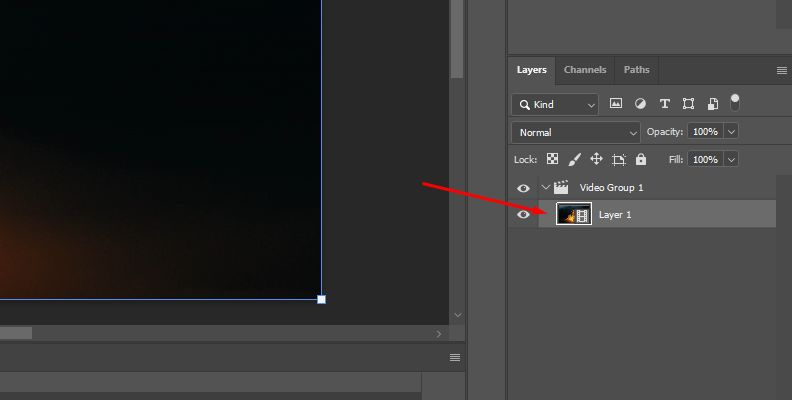792x400 pixels.
Task: Filter layers by pixel layer icon
Action: [616, 104]
